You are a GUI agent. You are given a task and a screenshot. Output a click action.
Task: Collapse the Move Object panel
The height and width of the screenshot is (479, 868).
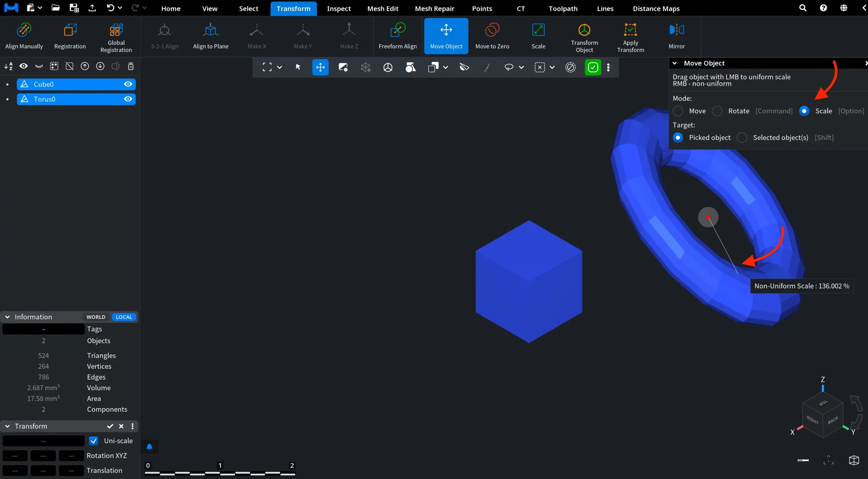click(675, 63)
